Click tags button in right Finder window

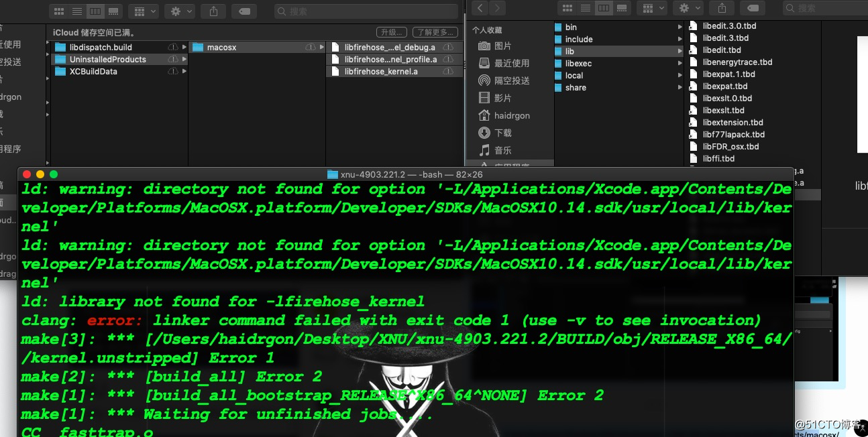pos(753,8)
